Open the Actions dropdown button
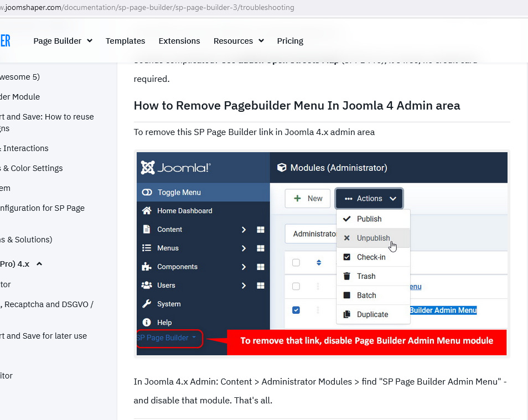This screenshot has height=420, width=528. tap(369, 199)
